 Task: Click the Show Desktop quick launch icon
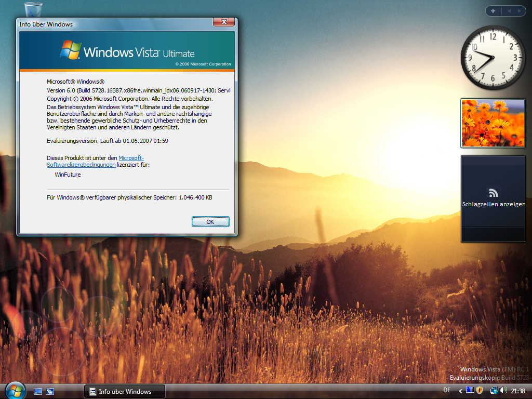point(37,392)
